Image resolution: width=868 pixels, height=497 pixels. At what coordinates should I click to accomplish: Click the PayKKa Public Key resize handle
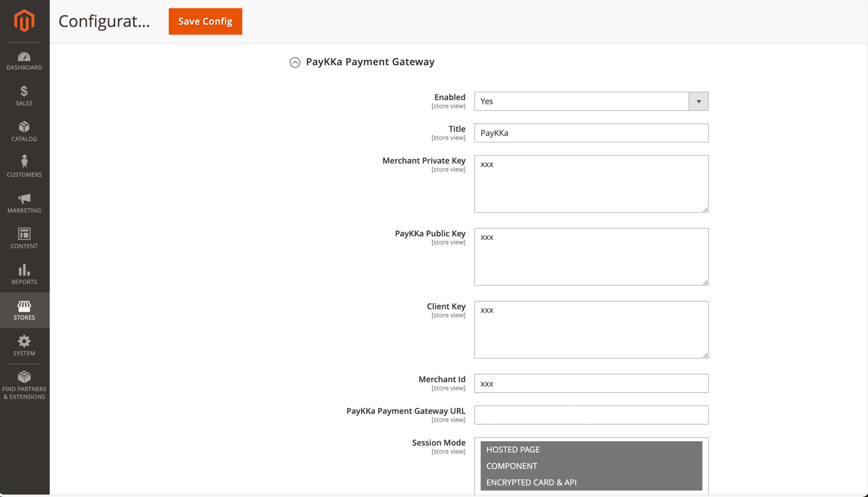point(705,283)
